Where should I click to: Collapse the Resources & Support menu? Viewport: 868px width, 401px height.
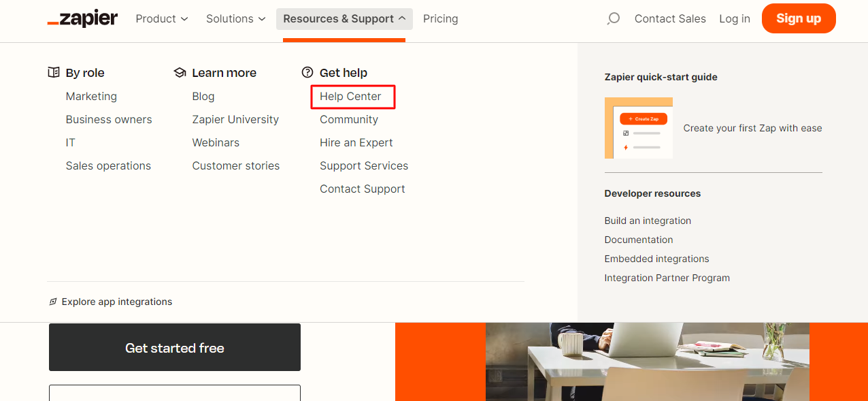pos(344,18)
